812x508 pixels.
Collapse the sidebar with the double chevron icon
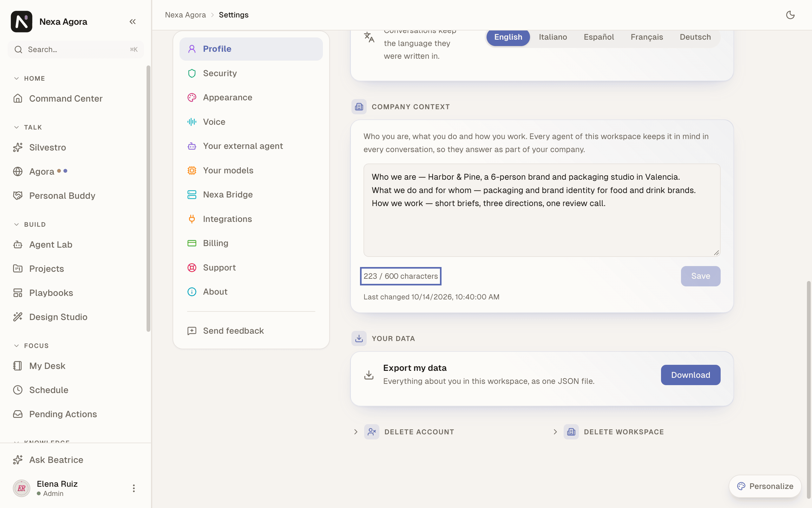pyautogui.click(x=133, y=22)
